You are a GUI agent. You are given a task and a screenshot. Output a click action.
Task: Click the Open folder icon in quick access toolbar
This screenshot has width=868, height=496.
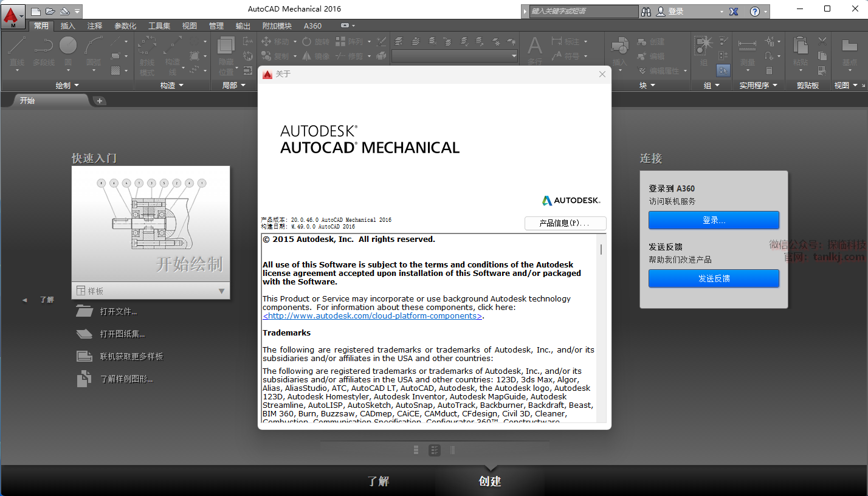[50, 11]
